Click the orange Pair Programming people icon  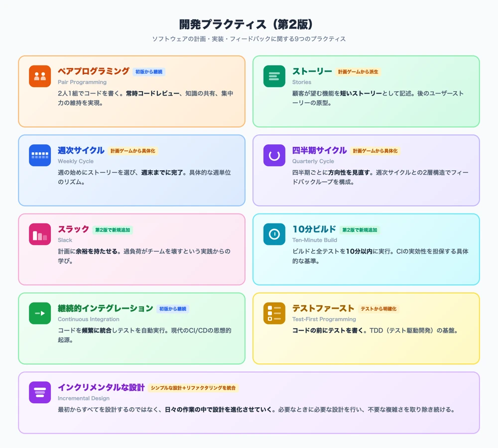tap(40, 76)
